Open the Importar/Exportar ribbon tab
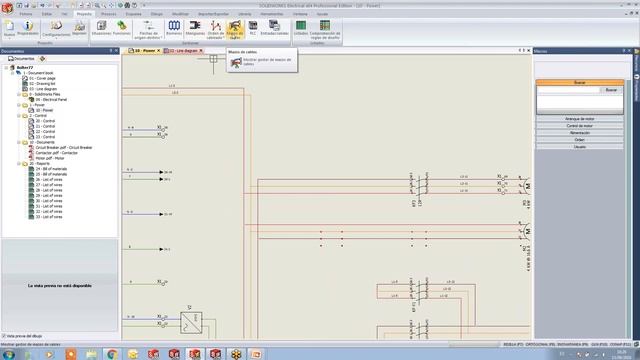The width and height of the screenshot is (640, 360). pos(213,14)
